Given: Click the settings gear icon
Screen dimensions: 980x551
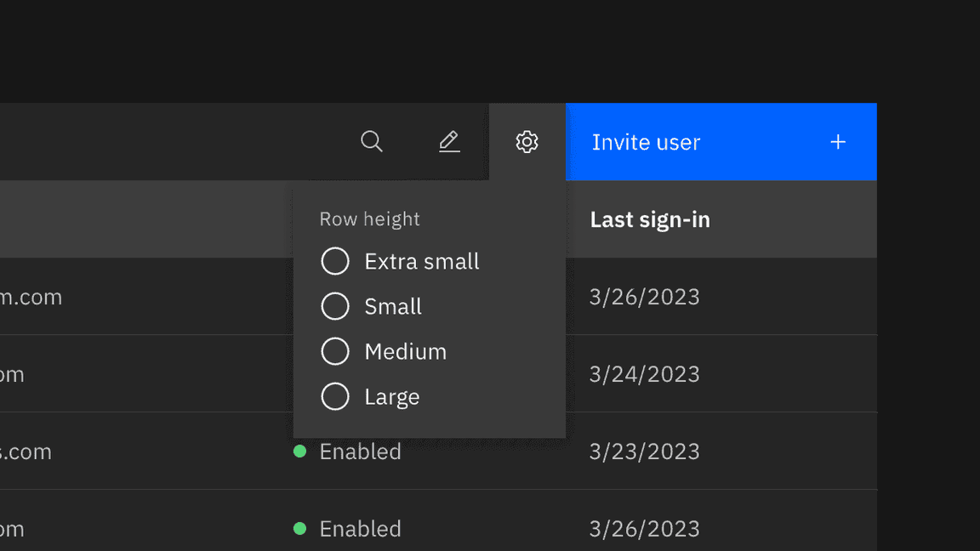Looking at the screenshot, I should tap(527, 141).
